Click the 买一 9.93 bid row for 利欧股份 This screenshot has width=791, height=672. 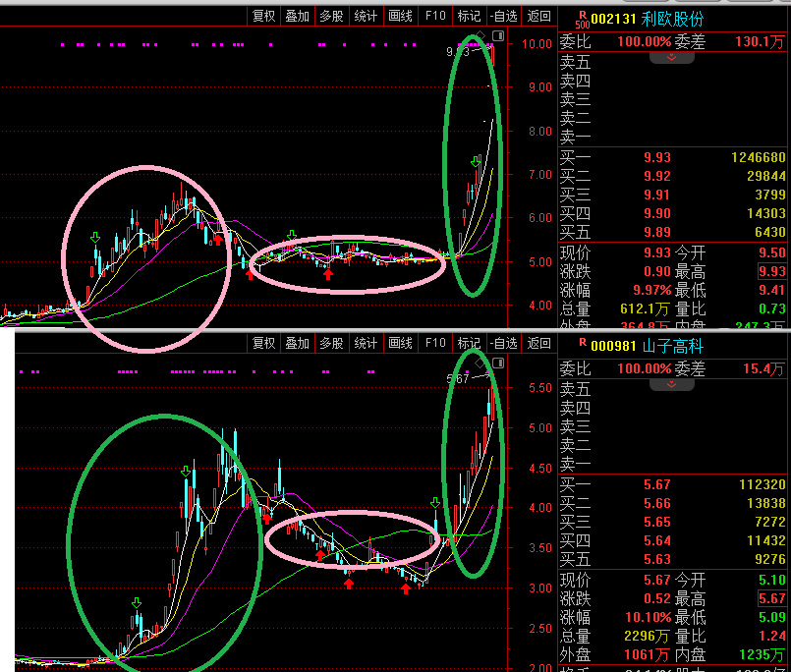[x=672, y=157]
